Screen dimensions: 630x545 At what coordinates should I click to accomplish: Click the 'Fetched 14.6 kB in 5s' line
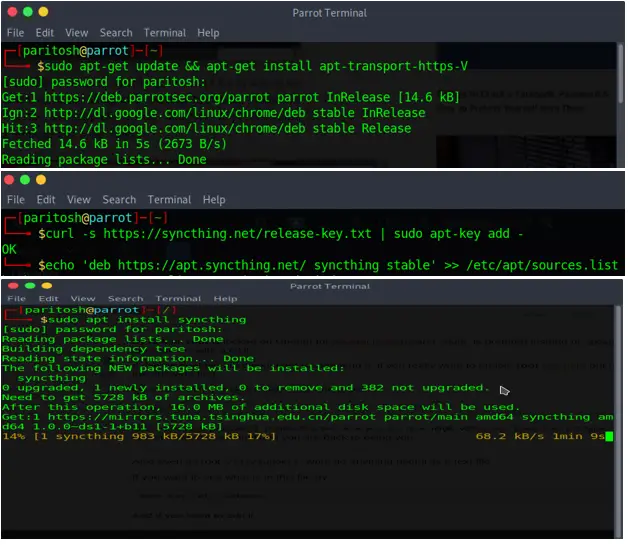(115, 144)
